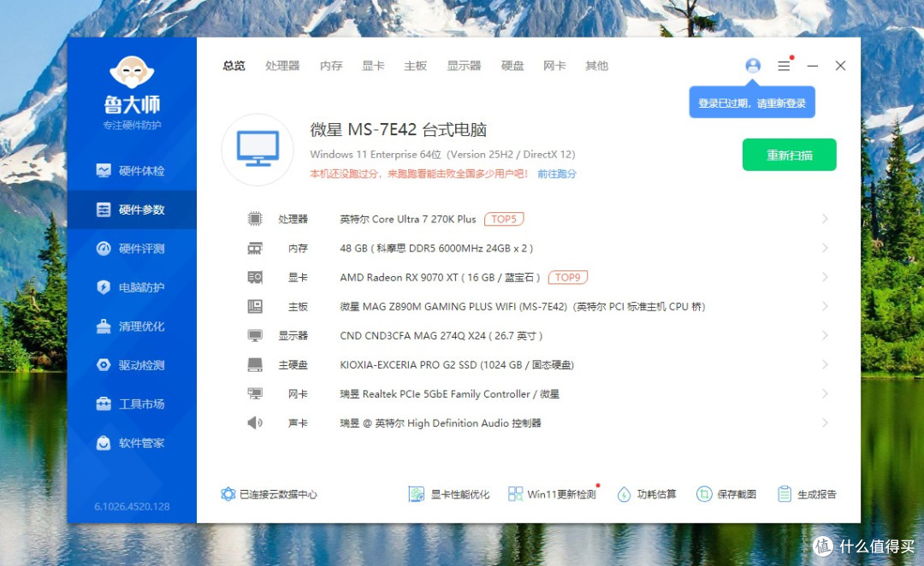Image resolution: width=924 pixels, height=566 pixels.
Task: Click the 处理器 CPU chip icon
Action: coord(255,219)
